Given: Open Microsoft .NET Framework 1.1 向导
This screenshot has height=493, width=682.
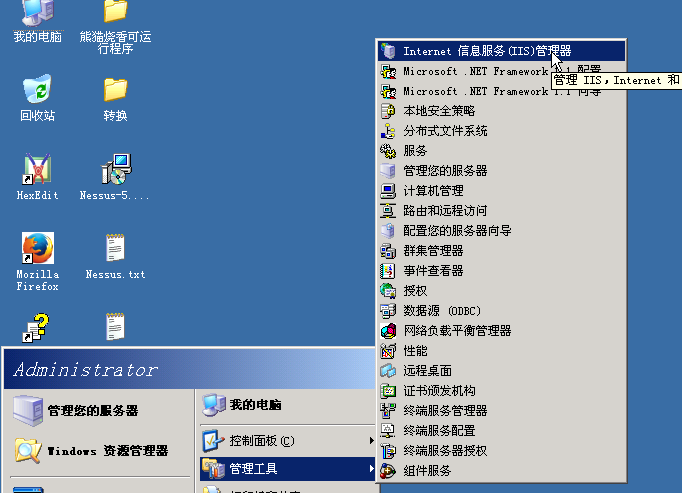Looking at the screenshot, I should pos(501,91).
